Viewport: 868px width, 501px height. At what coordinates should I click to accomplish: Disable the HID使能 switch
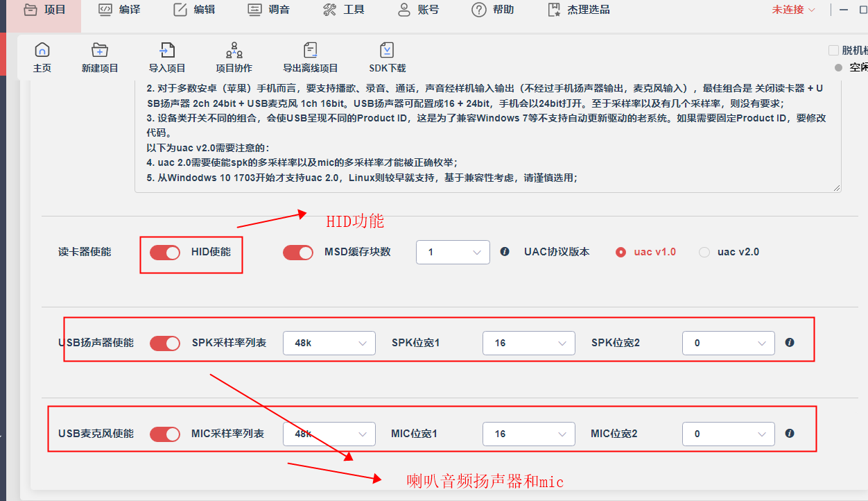[x=298, y=253]
